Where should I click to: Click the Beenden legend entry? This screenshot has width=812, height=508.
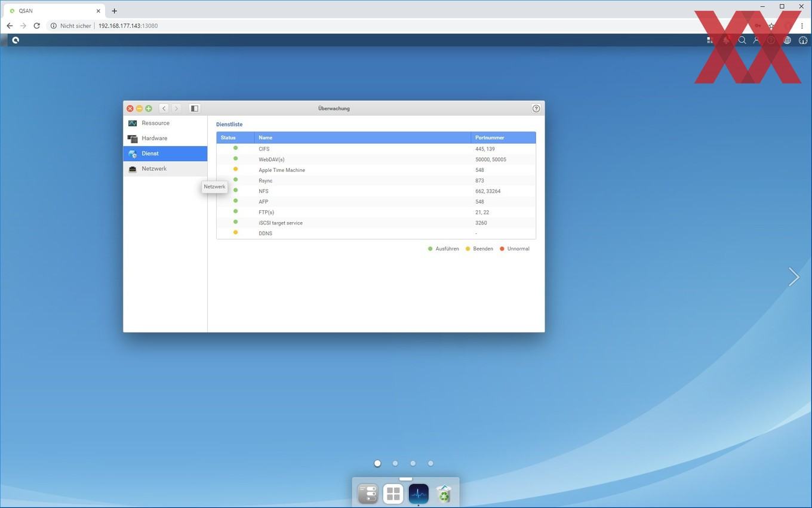click(479, 249)
